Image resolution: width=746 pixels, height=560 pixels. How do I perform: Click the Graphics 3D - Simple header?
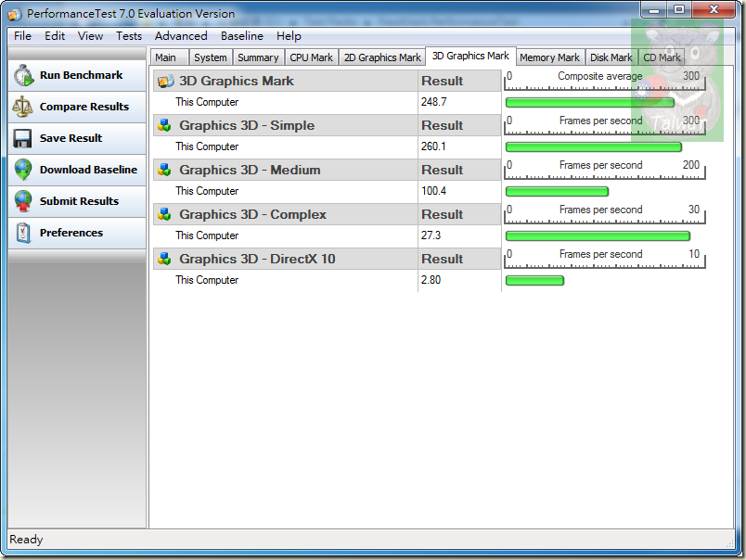point(286,125)
